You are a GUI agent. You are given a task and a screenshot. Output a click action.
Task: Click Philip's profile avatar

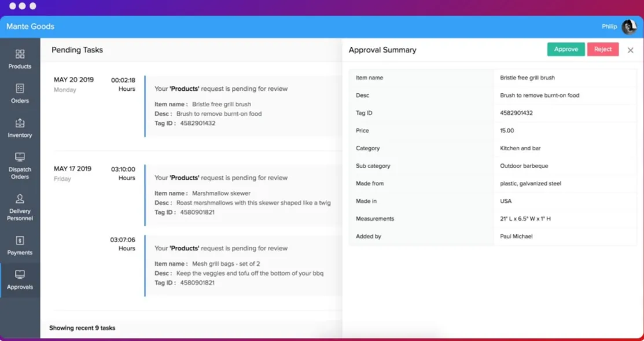point(629,27)
